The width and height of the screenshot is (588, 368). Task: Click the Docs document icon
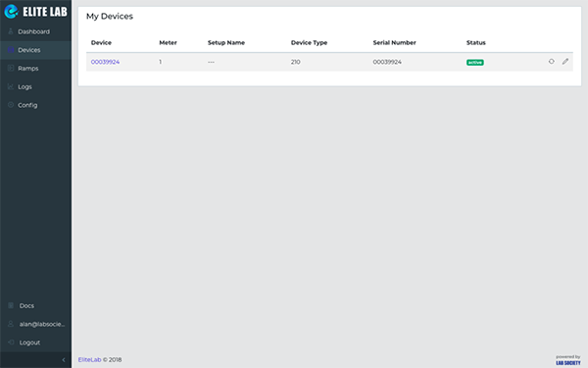11,305
